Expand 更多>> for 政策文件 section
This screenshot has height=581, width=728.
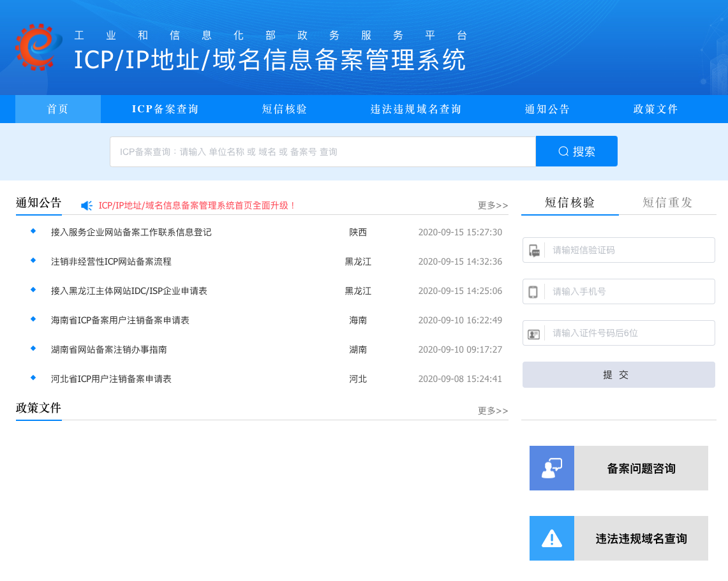coord(493,411)
